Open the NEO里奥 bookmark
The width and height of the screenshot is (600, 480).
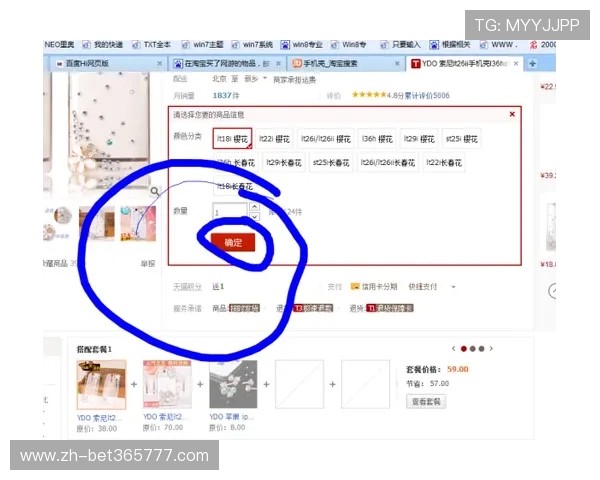click(x=59, y=45)
